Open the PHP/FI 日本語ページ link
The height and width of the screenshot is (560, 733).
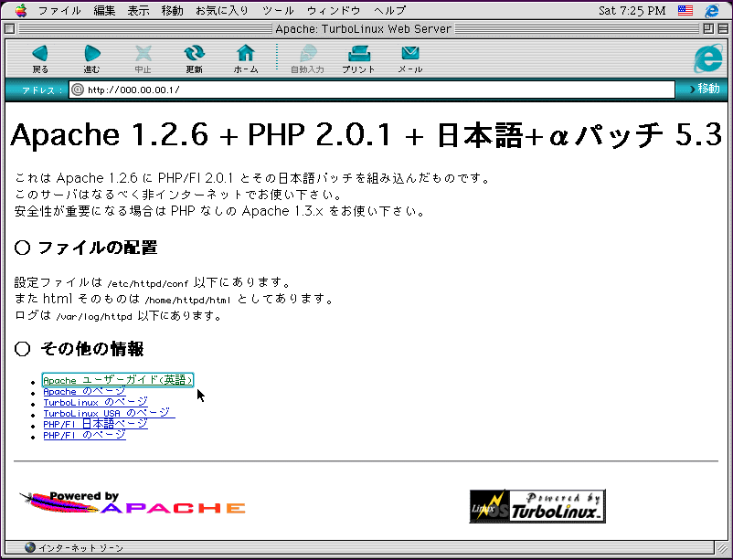point(95,424)
